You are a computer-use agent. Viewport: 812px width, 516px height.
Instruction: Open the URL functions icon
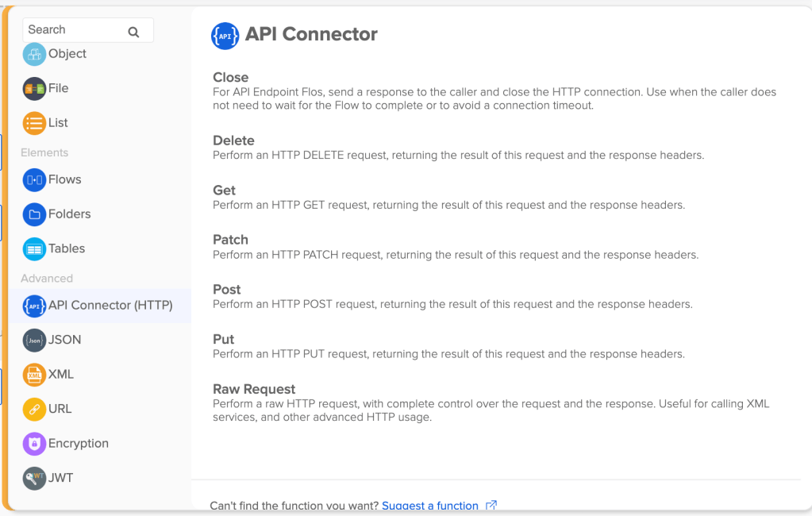[x=34, y=409]
